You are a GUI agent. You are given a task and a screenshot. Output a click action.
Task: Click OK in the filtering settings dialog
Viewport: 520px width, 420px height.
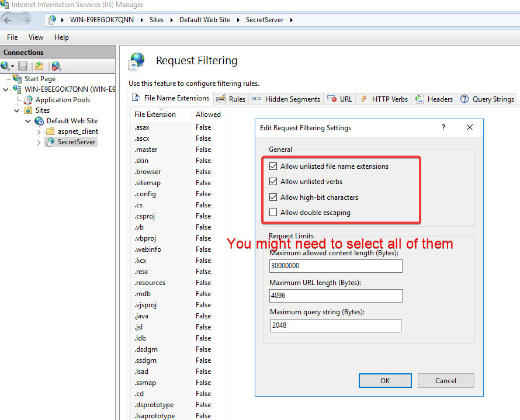(x=385, y=380)
